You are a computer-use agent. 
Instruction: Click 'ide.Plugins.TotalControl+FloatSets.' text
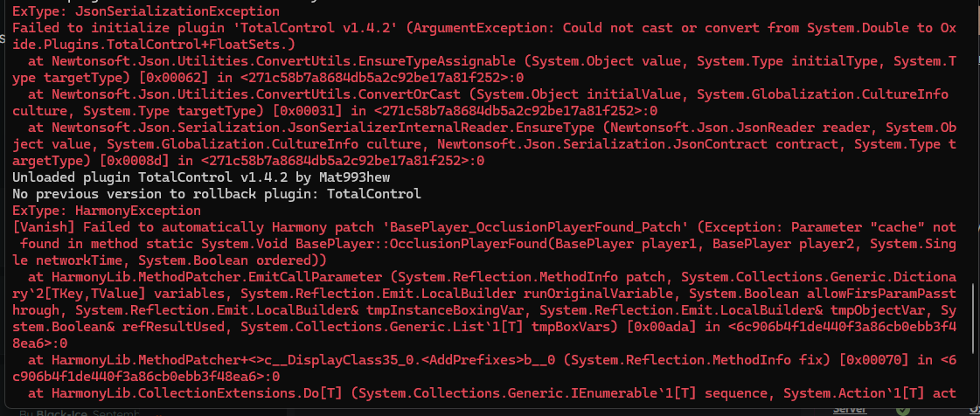coord(154,44)
